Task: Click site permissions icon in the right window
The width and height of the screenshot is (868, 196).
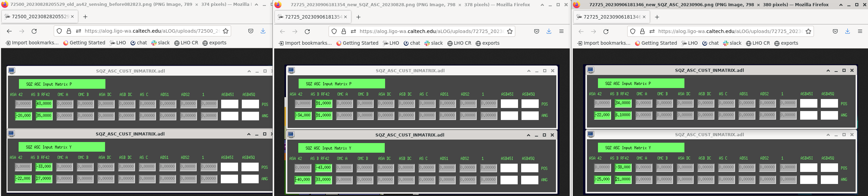Action: tap(652, 31)
